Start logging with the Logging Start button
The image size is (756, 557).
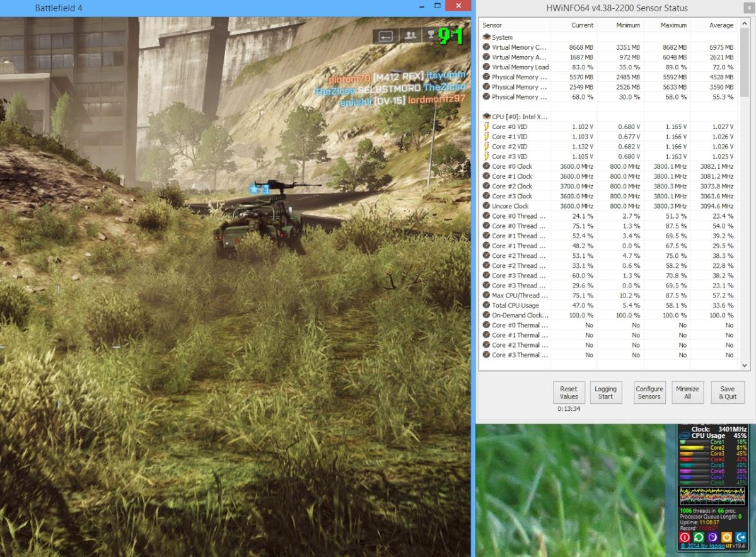[605, 393]
